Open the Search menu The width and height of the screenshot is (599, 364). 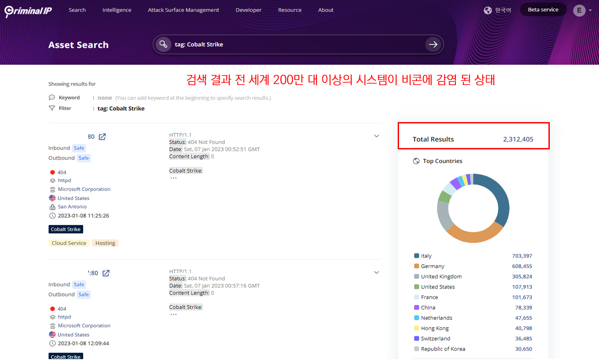(77, 10)
